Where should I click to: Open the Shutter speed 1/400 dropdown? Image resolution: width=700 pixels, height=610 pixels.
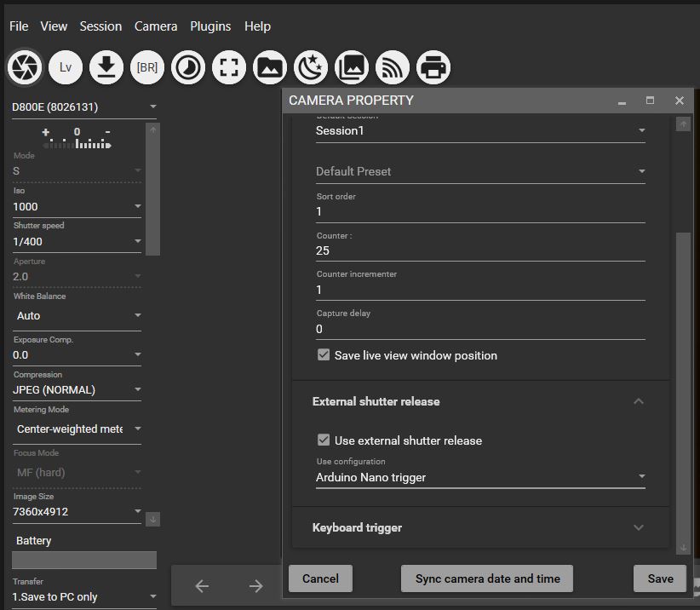coord(77,241)
